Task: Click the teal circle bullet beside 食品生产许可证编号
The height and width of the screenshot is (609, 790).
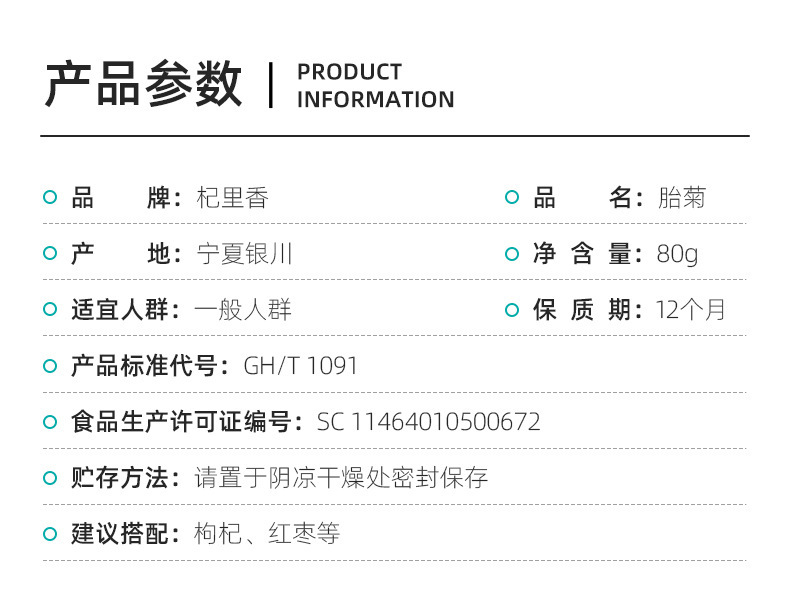Action: coord(50,421)
